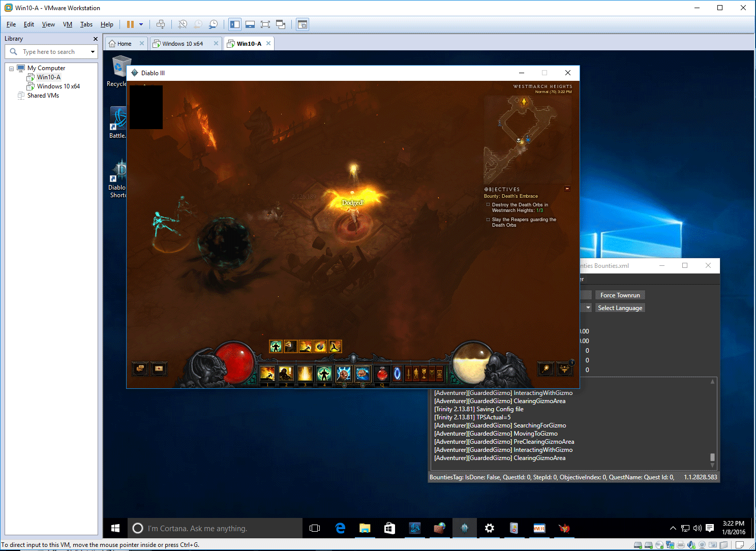Click the chat bubble icon in Diablo
Viewport: 756px width, 551px height.
140,369
